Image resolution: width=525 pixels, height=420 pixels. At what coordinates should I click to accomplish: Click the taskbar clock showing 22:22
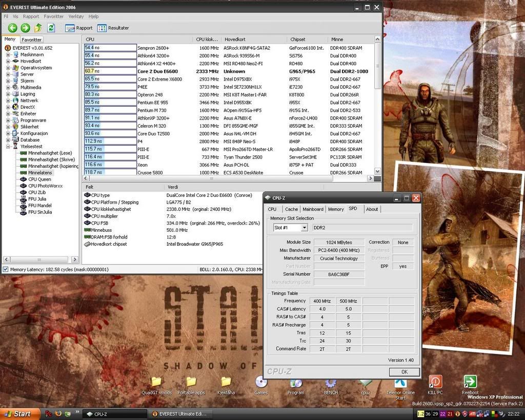(514, 414)
